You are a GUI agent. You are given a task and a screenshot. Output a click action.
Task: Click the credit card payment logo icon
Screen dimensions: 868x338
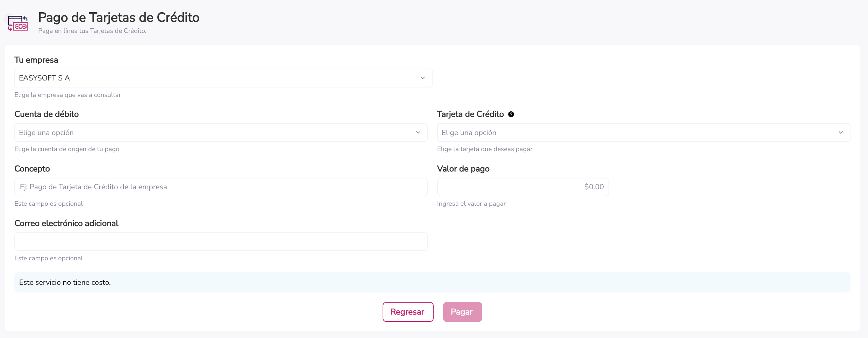18,23
